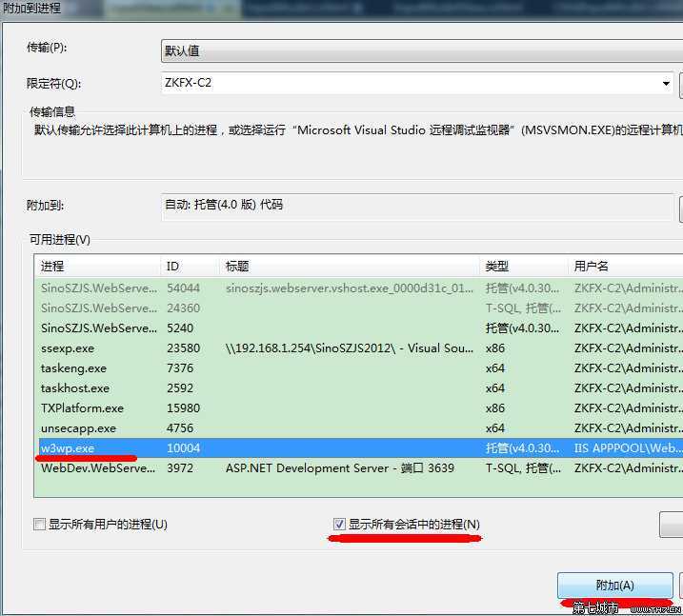Viewport: 683px width, 616px height.
Task: Sort by 进程 column header
Action: tap(97, 266)
